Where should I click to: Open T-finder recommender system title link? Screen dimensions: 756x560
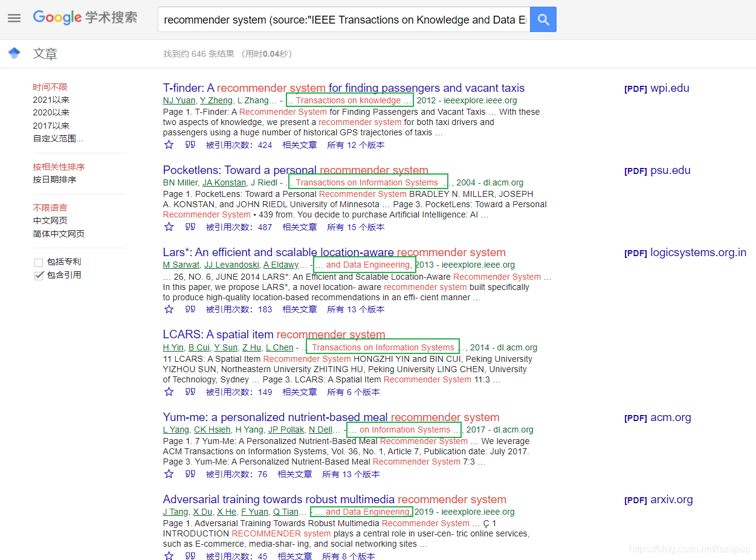point(344,88)
